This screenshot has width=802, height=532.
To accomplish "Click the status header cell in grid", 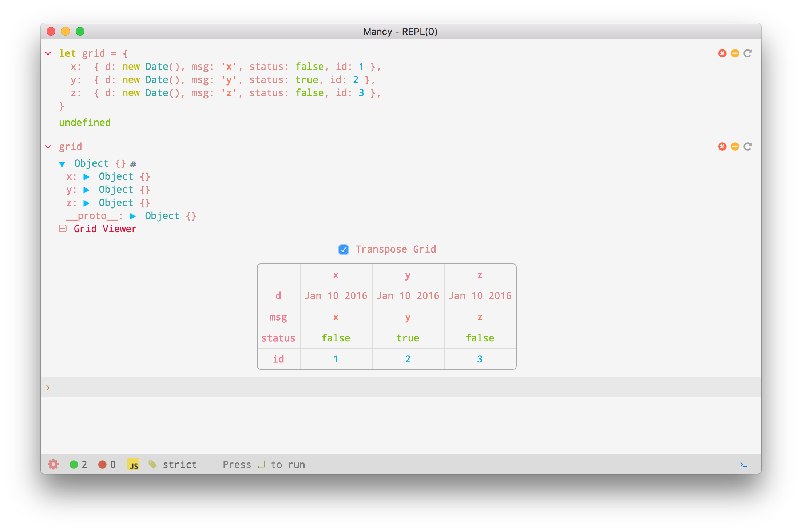I will (x=278, y=338).
